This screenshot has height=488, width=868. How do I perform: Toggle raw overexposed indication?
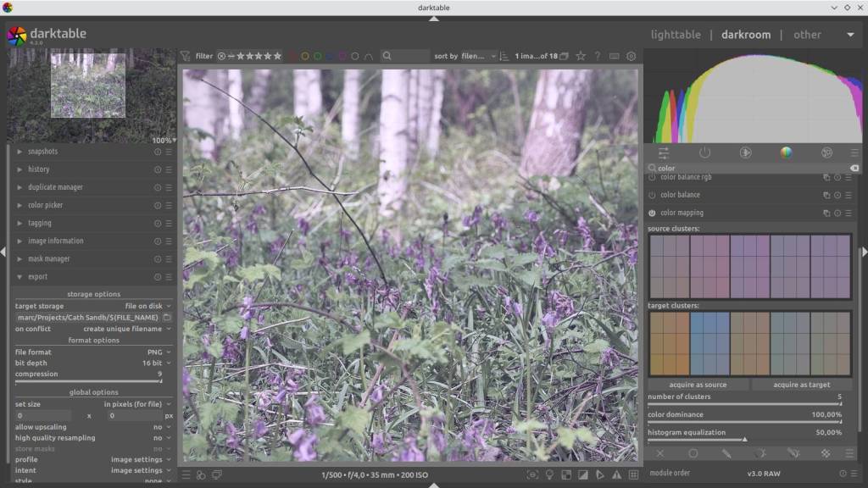pos(566,474)
